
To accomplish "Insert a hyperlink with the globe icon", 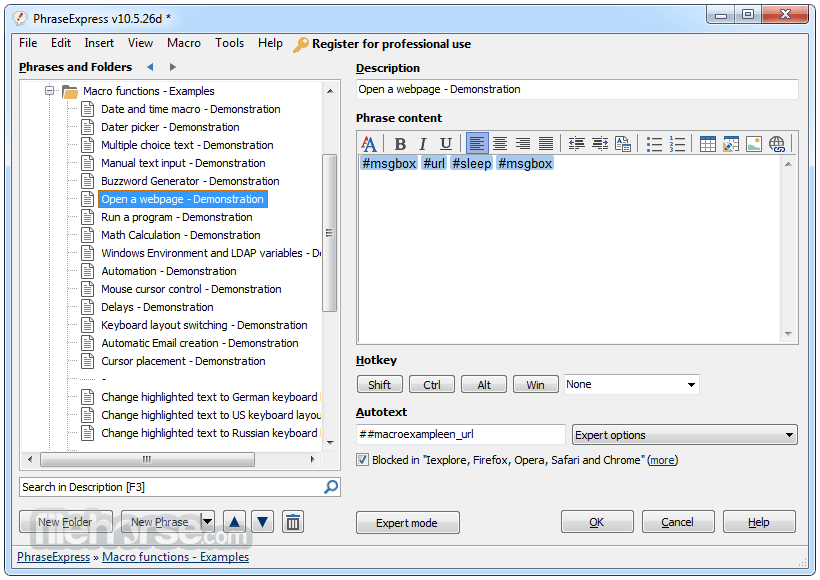I will [x=777, y=144].
